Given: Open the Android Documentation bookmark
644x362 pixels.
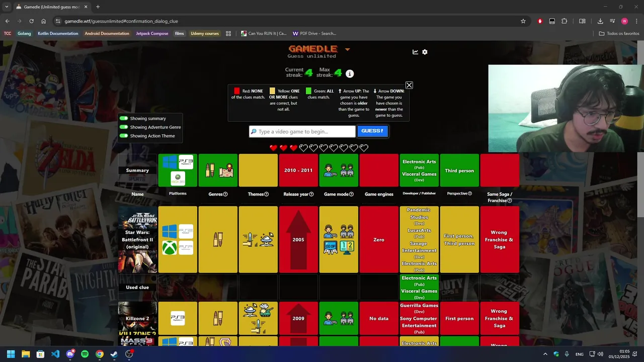Looking at the screenshot, I should point(107,34).
